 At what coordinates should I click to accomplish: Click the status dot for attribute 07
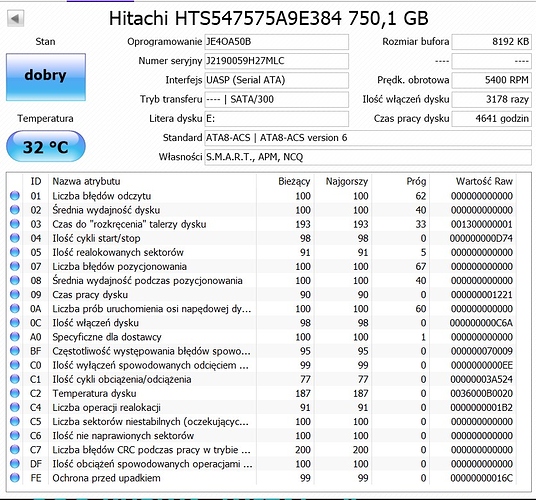[x=15, y=266]
